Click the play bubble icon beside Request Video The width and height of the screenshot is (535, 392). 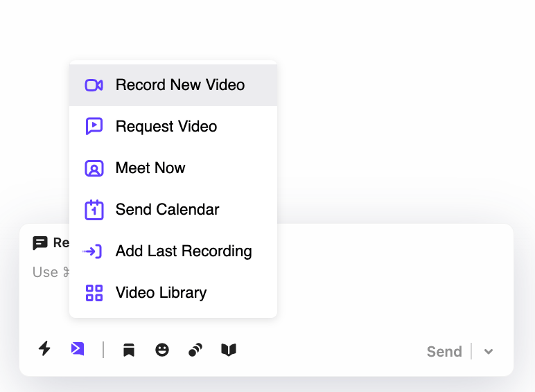click(94, 127)
